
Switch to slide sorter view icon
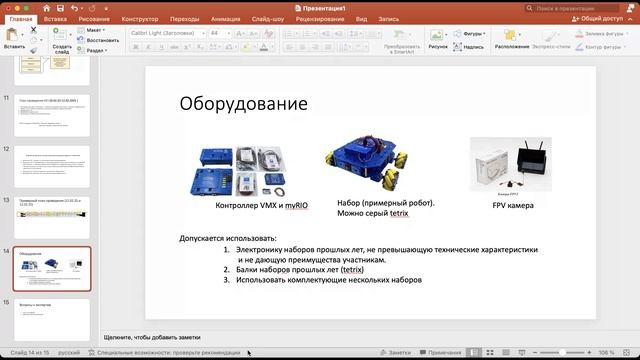[x=490, y=352]
